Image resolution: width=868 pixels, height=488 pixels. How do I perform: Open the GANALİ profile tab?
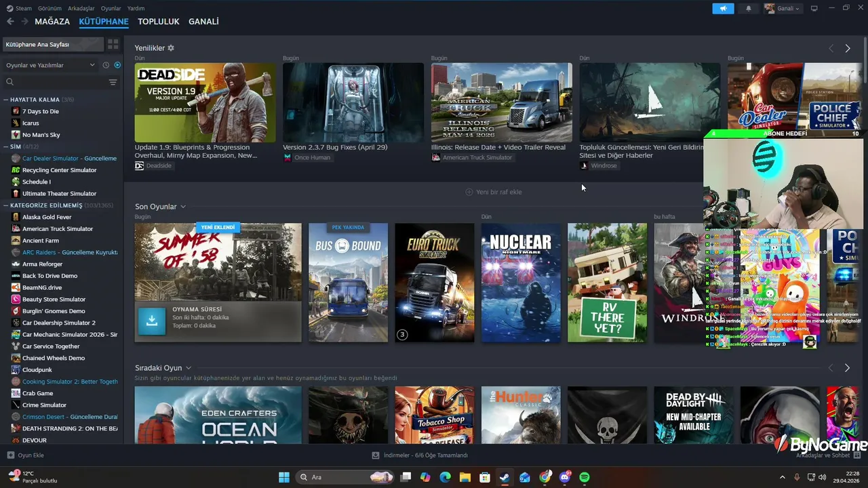[x=203, y=22]
